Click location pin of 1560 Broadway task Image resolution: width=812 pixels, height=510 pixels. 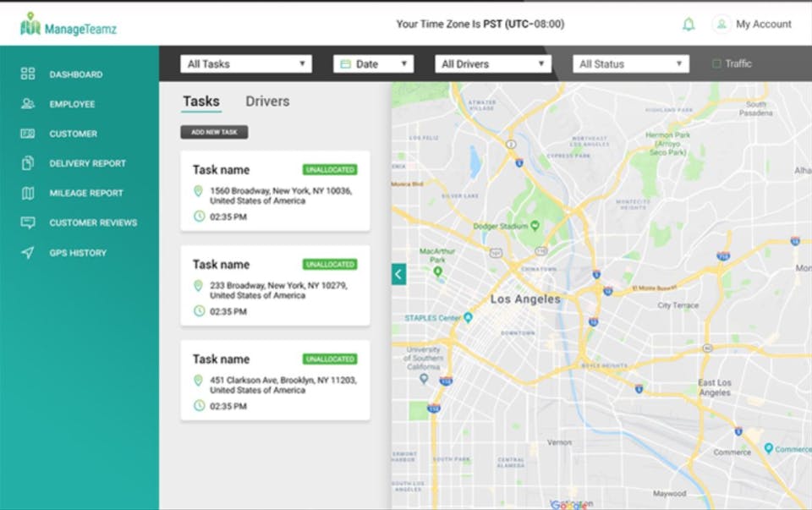(x=198, y=191)
